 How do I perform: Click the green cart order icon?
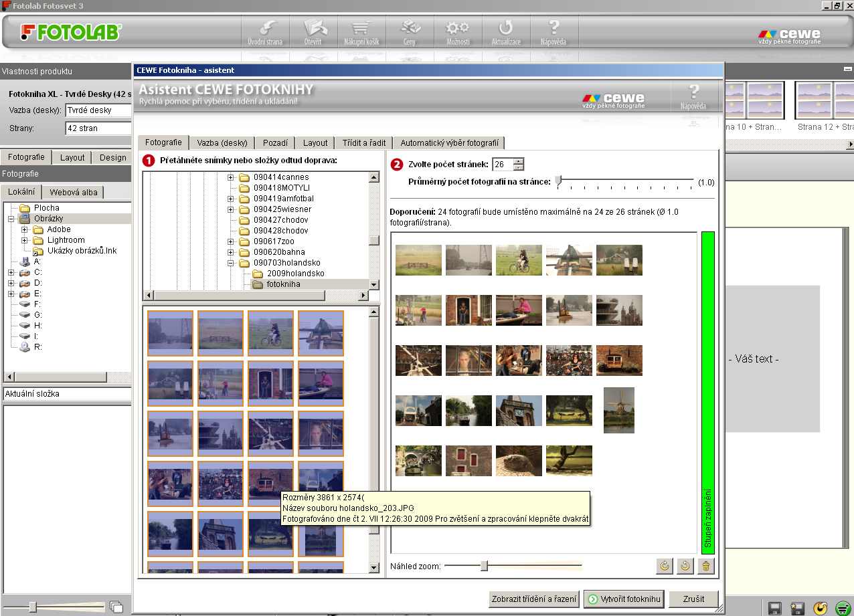843,608
